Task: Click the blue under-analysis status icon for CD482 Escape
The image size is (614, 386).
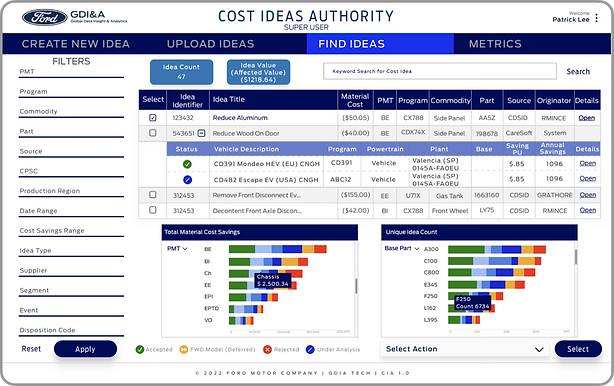Action: [188, 180]
